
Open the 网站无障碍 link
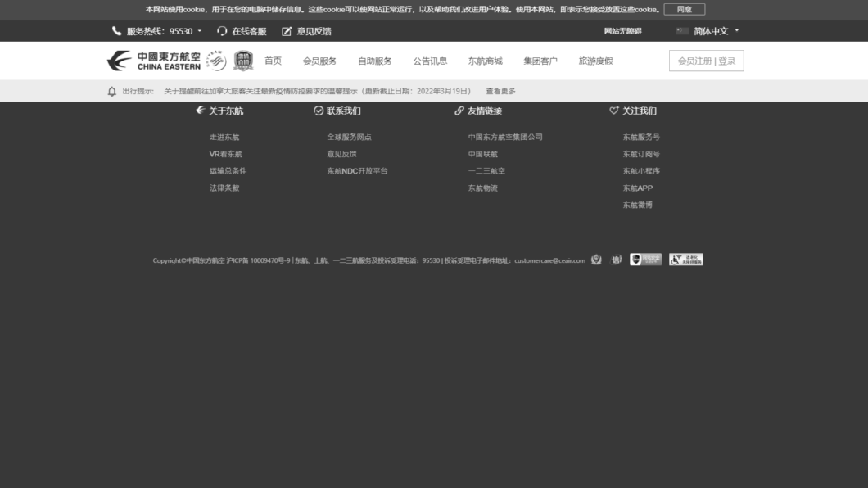click(x=623, y=31)
